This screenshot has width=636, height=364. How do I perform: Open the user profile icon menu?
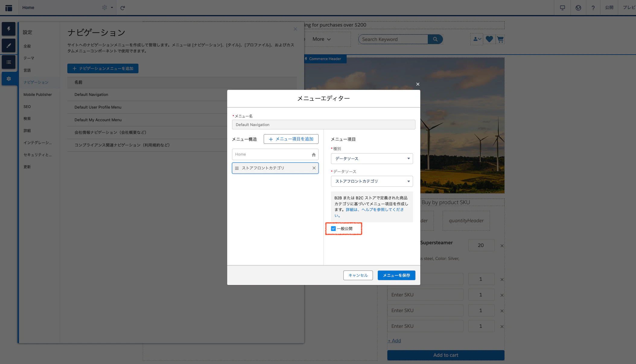tap(477, 39)
